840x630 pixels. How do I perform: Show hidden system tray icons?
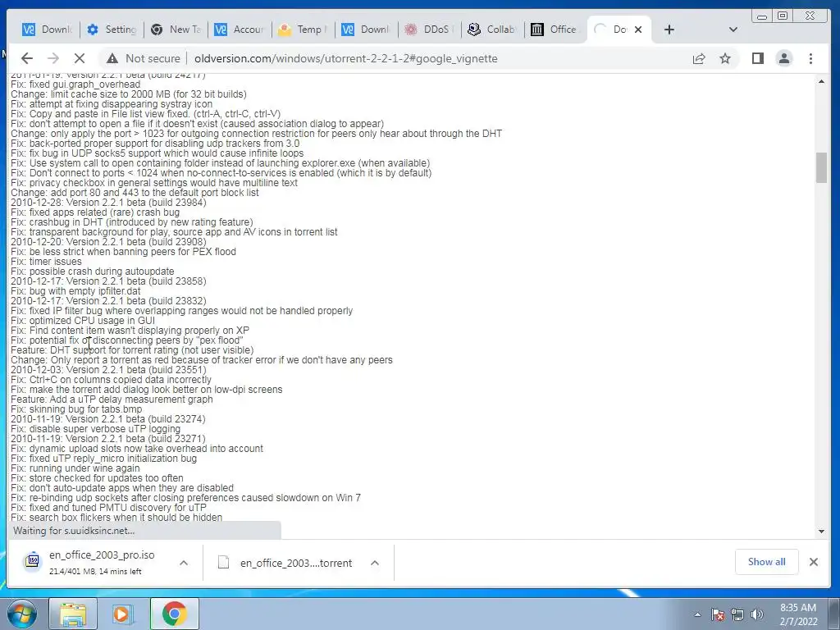pos(697,614)
